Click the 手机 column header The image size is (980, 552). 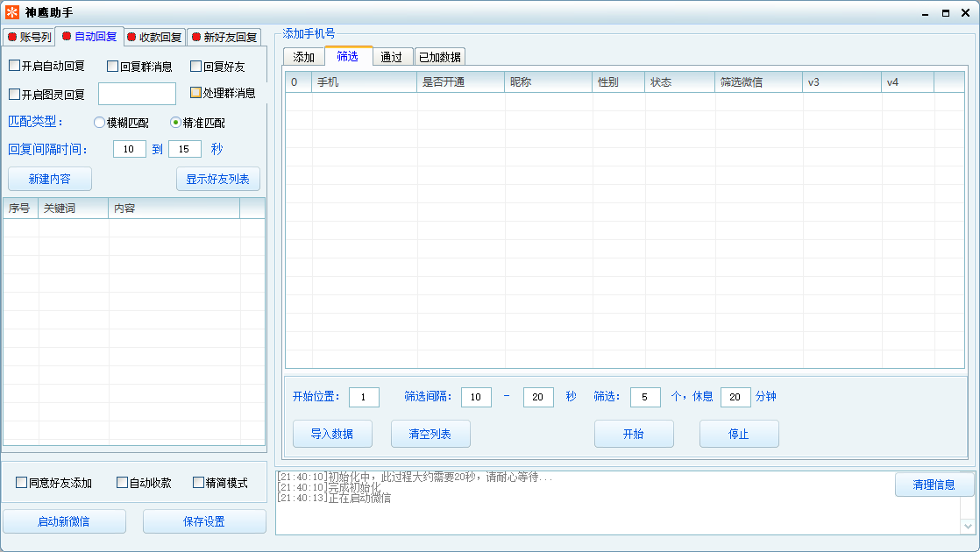click(x=364, y=81)
